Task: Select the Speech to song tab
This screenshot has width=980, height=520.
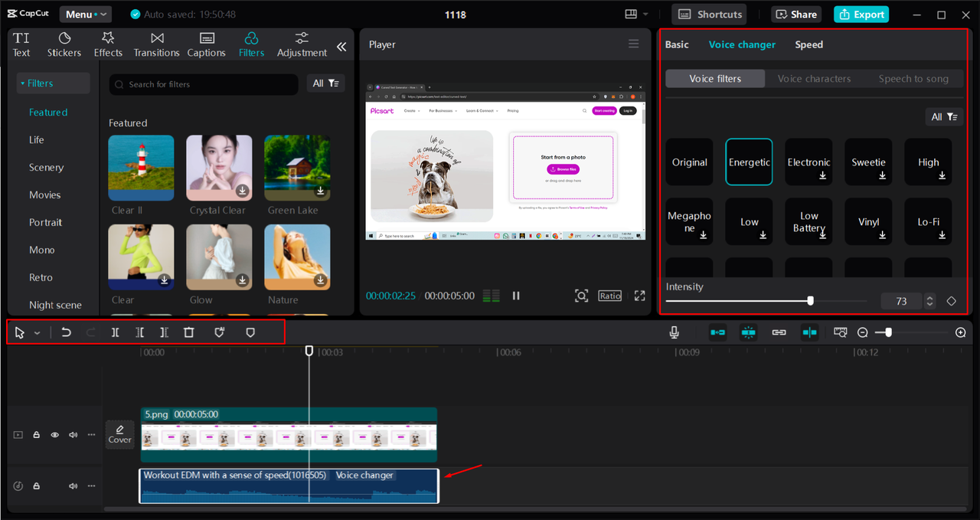Action: pos(913,78)
